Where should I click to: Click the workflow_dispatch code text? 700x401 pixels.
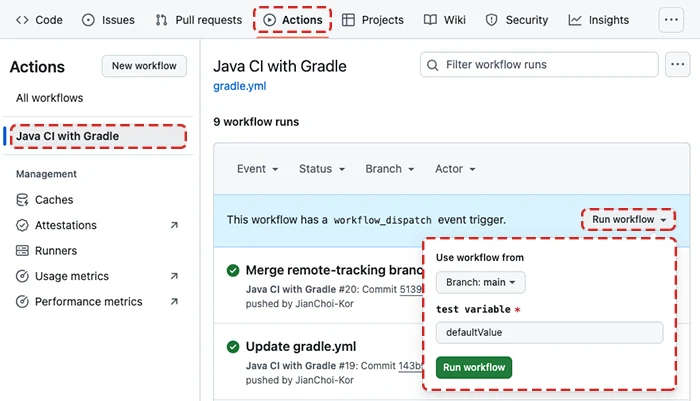(383, 220)
